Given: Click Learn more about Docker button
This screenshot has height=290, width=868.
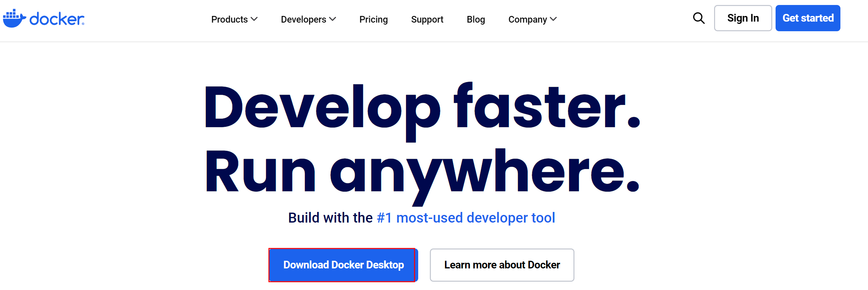Looking at the screenshot, I should [x=502, y=265].
